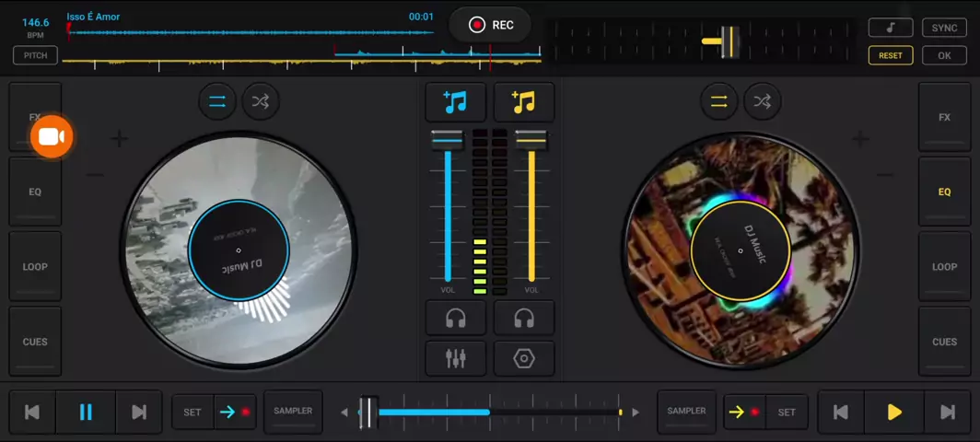Start recording with the REC button
This screenshot has width=980, height=442.
point(490,25)
